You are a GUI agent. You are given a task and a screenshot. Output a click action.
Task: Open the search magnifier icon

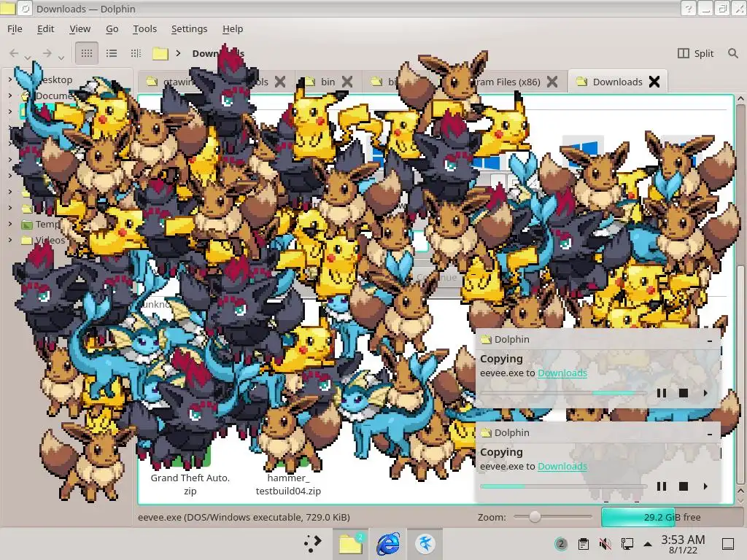click(732, 52)
